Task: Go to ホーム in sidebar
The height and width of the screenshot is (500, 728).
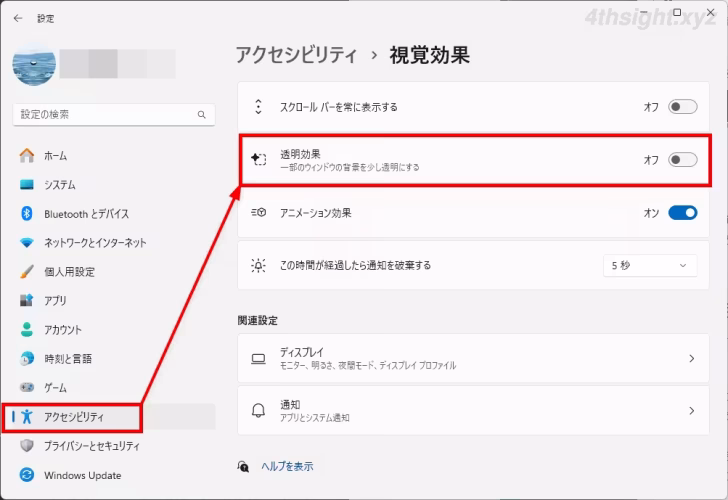Action: [x=55, y=156]
